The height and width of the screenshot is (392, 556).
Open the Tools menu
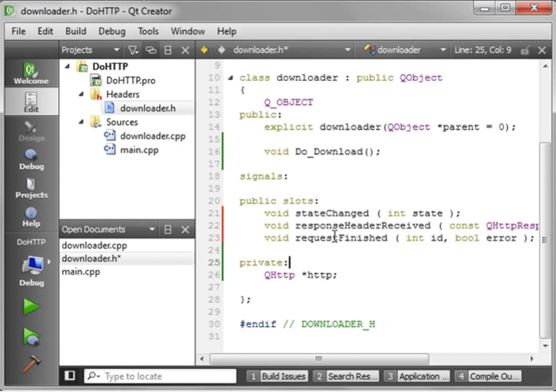click(148, 31)
